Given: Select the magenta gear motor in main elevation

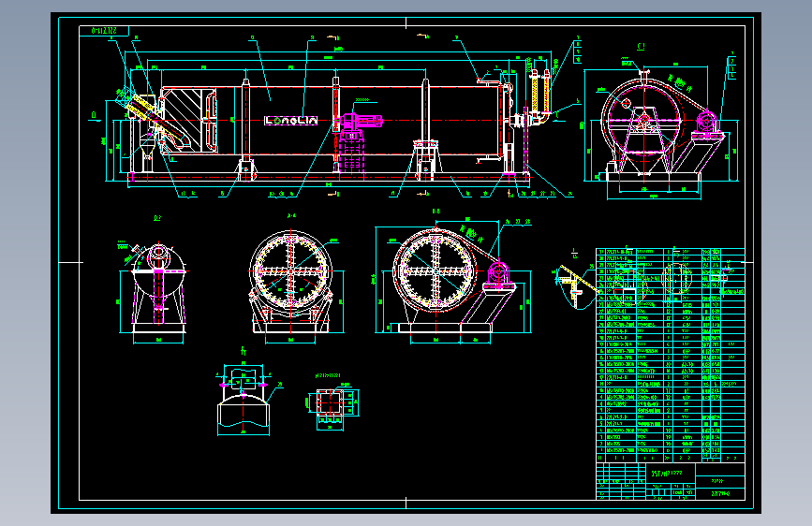Looking at the screenshot, I should (360, 123).
